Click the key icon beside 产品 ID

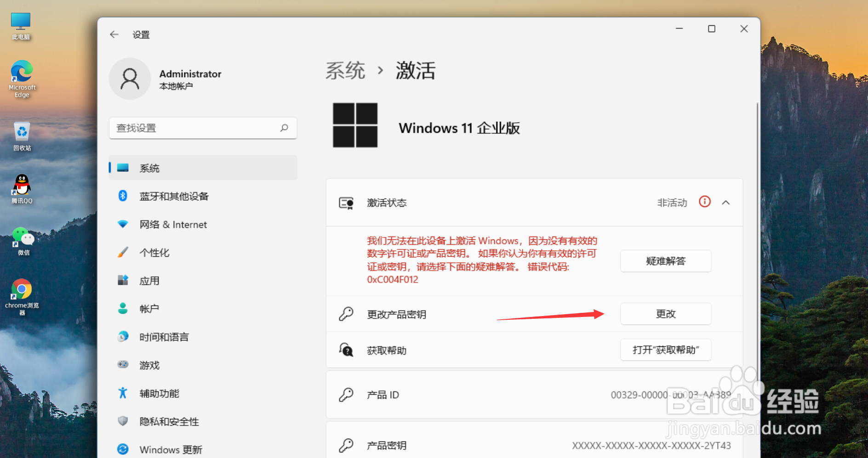[346, 395]
